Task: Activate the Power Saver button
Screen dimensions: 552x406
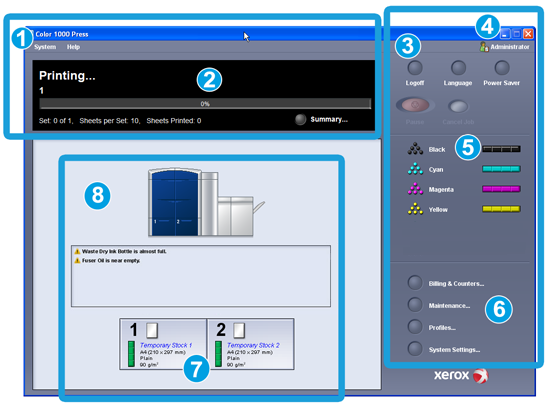Action: click(x=502, y=68)
